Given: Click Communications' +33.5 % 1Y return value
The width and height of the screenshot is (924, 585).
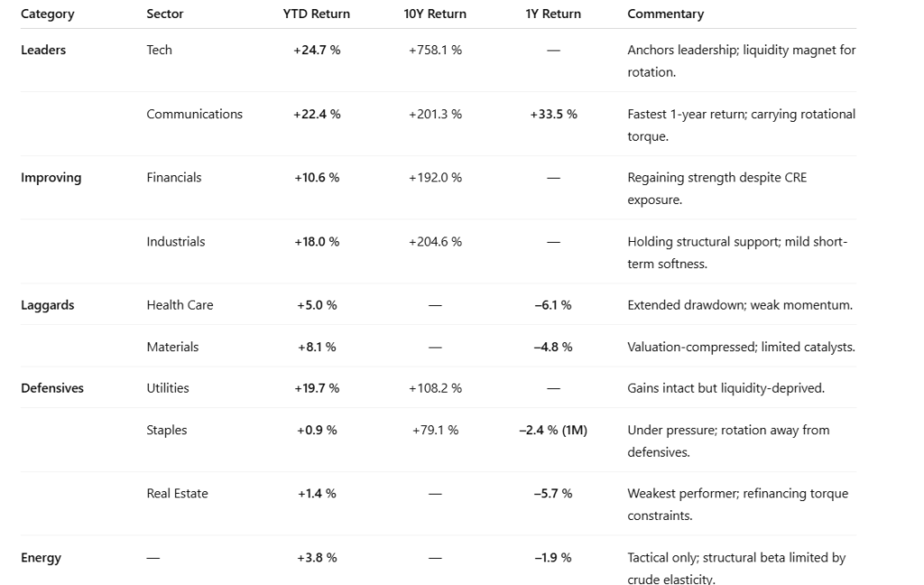Looking at the screenshot, I should [x=553, y=115].
